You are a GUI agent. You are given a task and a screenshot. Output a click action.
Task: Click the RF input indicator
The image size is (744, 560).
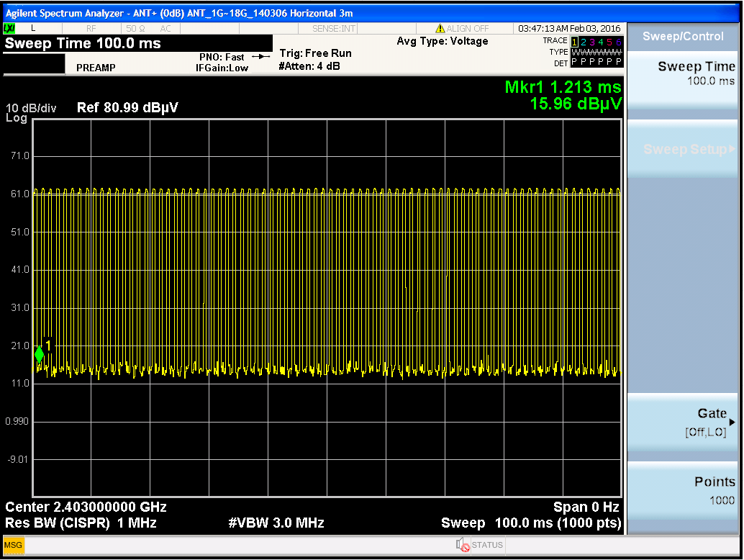pyautogui.click(x=91, y=29)
